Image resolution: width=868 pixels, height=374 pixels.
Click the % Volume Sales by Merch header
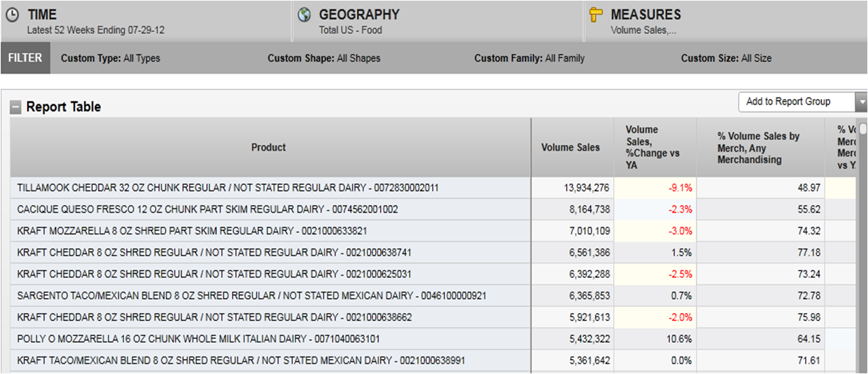[759, 148]
